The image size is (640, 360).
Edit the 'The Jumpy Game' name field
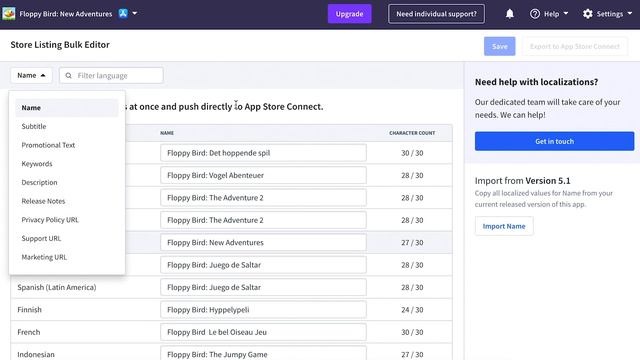(x=263, y=353)
